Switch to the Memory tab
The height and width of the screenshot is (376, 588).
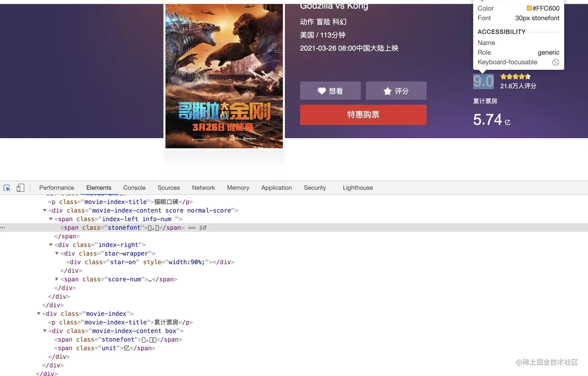coord(238,188)
